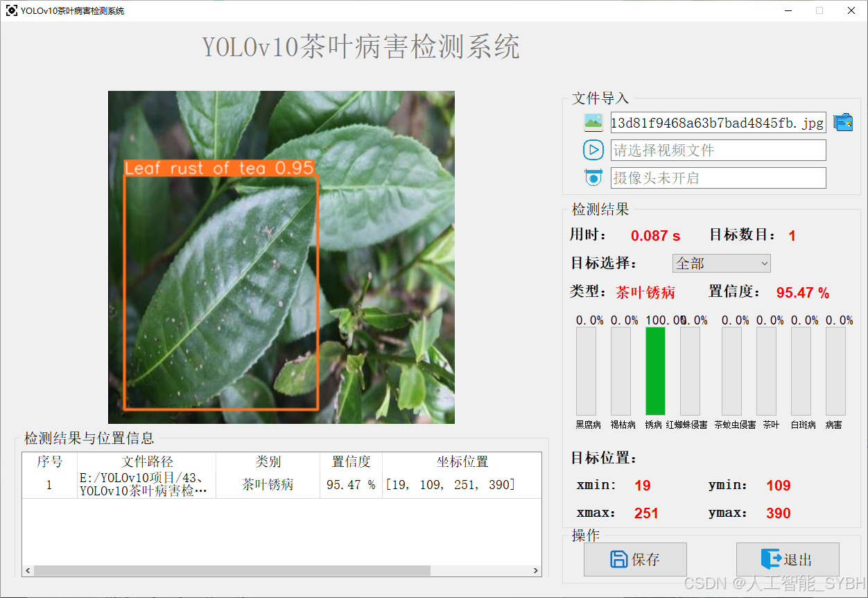This screenshot has height=598, width=868.
Task: Click the 坐标位置 column header
Action: coord(462,461)
